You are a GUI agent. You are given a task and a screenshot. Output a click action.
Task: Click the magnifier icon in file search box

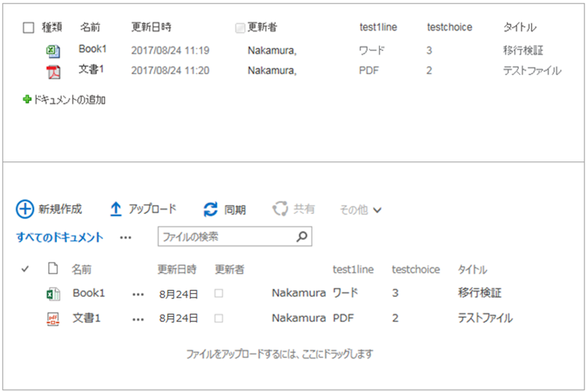302,236
